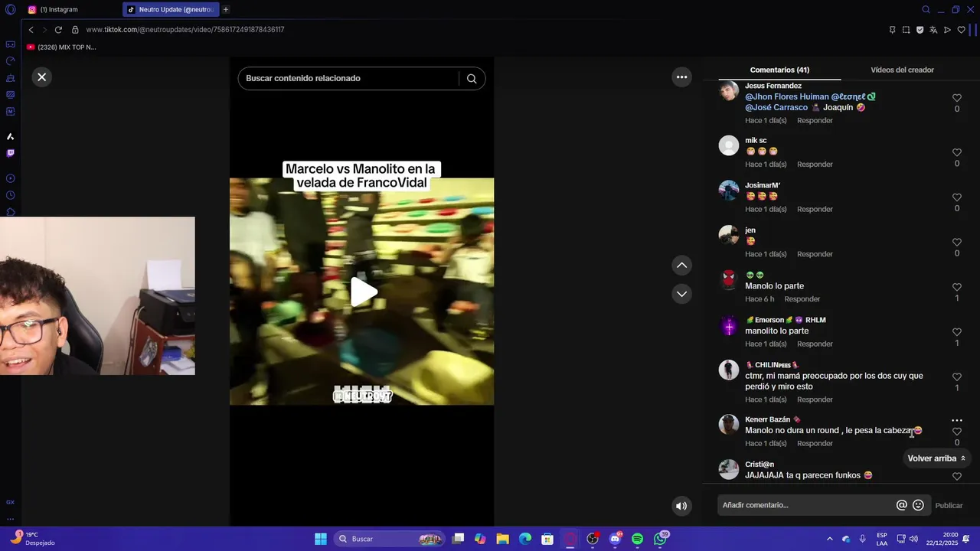Open Opera GX main menu logo
This screenshot has width=980, height=551.
click(x=10, y=10)
